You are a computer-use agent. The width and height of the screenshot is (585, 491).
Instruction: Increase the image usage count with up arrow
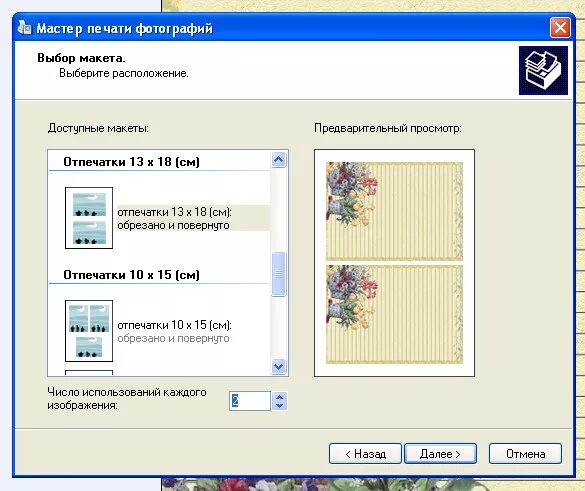point(279,397)
